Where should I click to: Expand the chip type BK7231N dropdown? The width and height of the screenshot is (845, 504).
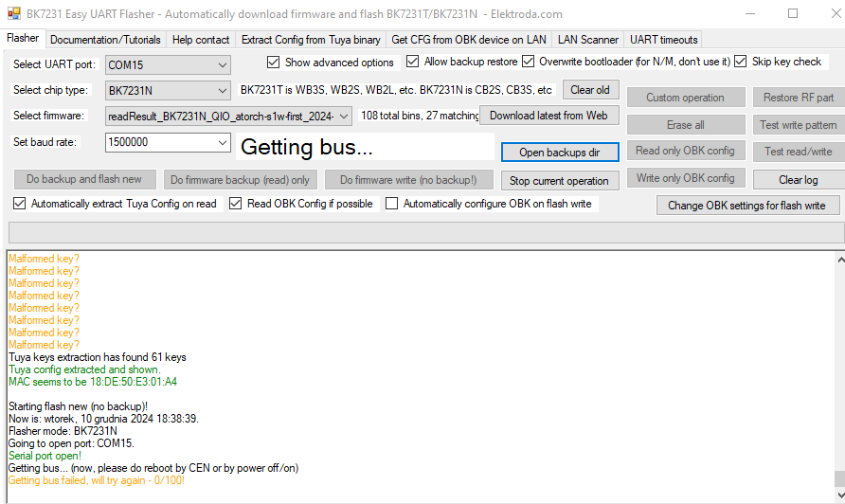click(x=222, y=91)
